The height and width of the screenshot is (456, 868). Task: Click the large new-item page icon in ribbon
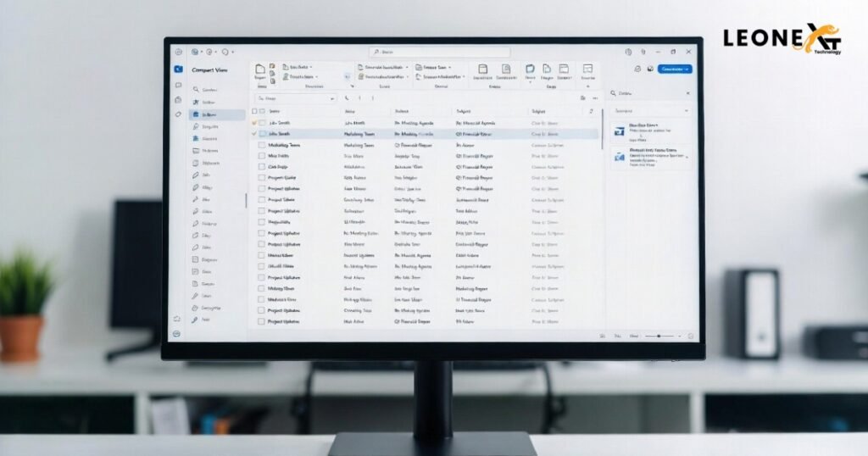pos(260,69)
